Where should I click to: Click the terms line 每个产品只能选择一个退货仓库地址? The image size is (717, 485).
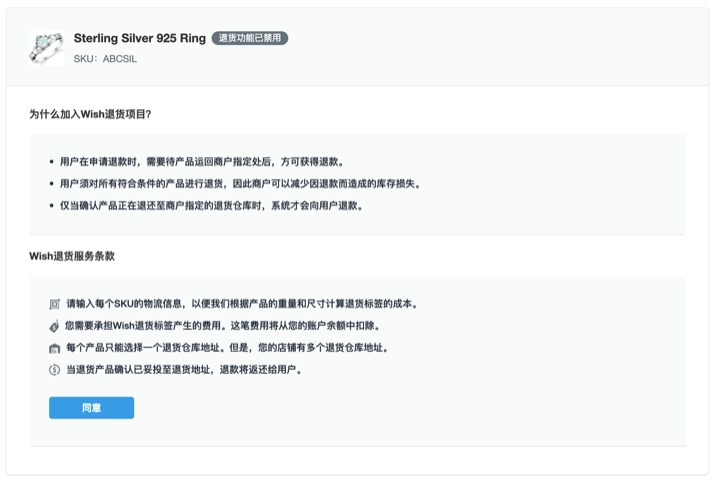(227, 347)
